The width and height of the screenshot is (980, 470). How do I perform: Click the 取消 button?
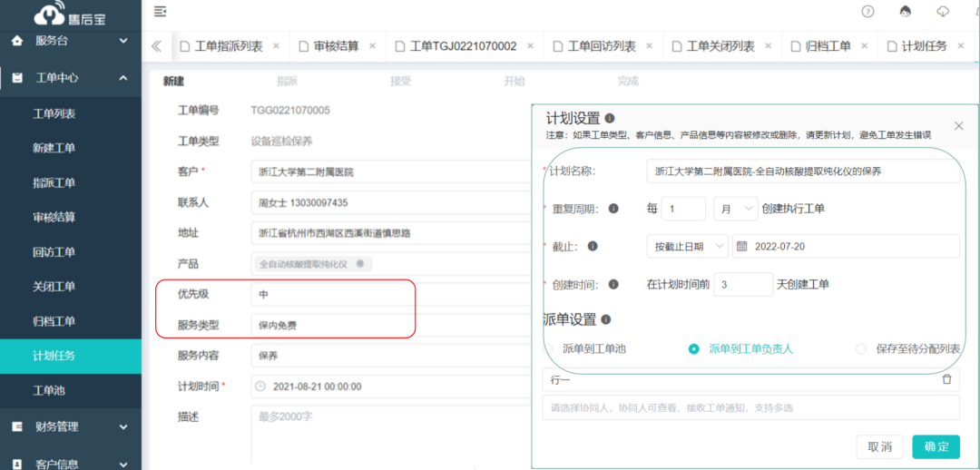(880, 447)
